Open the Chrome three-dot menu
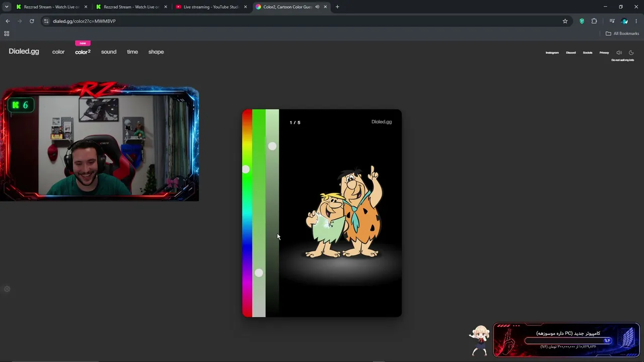The width and height of the screenshot is (644, 362). 636,21
